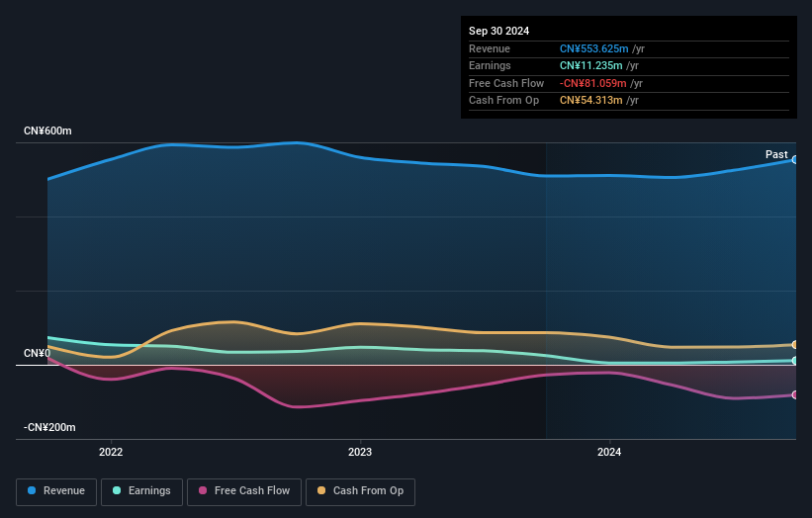Viewport: 812px width, 518px height.
Task: Click the teal Earnings legend dot
Action: click(x=117, y=490)
